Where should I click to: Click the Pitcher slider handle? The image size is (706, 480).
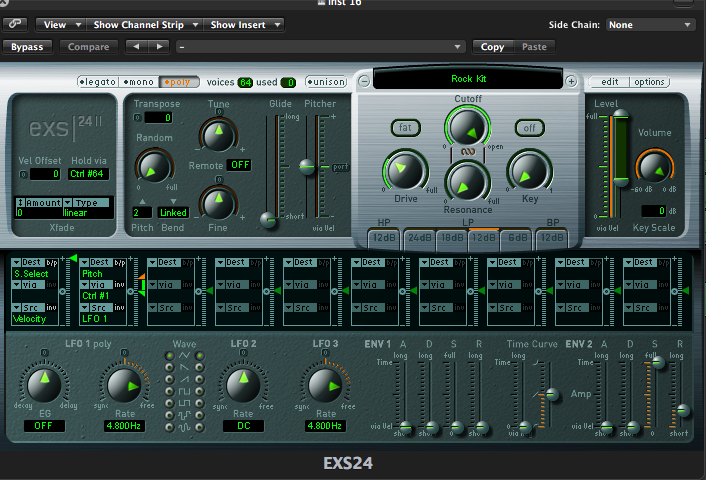click(307, 167)
